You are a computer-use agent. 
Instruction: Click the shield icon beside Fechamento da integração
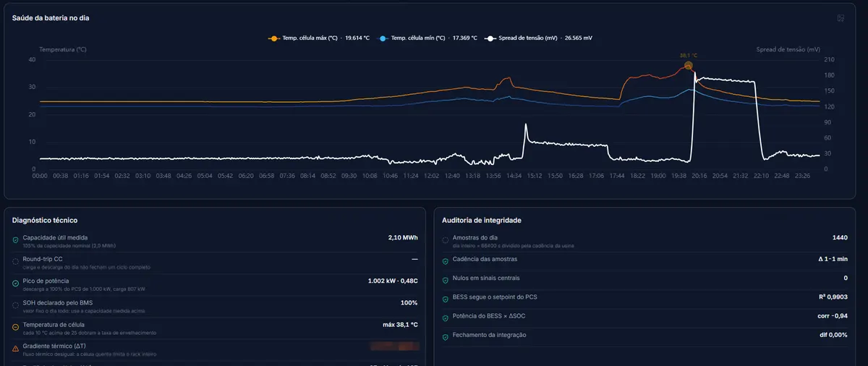click(445, 336)
